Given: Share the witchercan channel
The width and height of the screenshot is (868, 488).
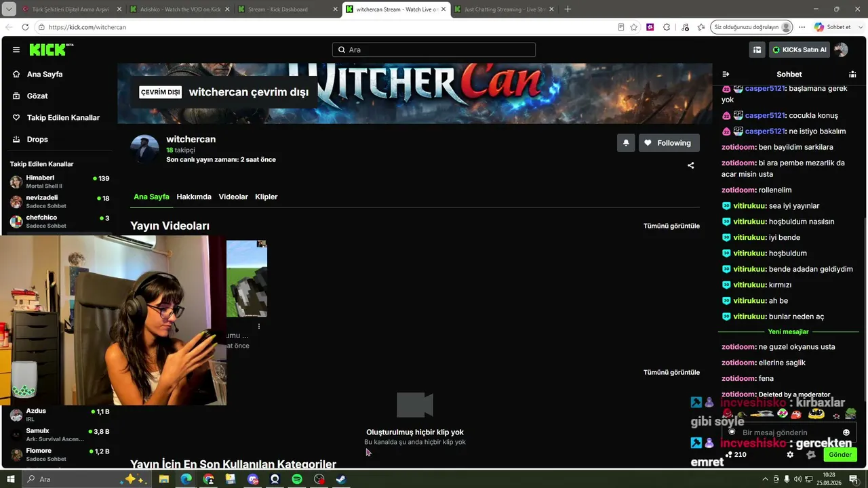Looking at the screenshot, I should pyautogui.click(x=690, y=165).
